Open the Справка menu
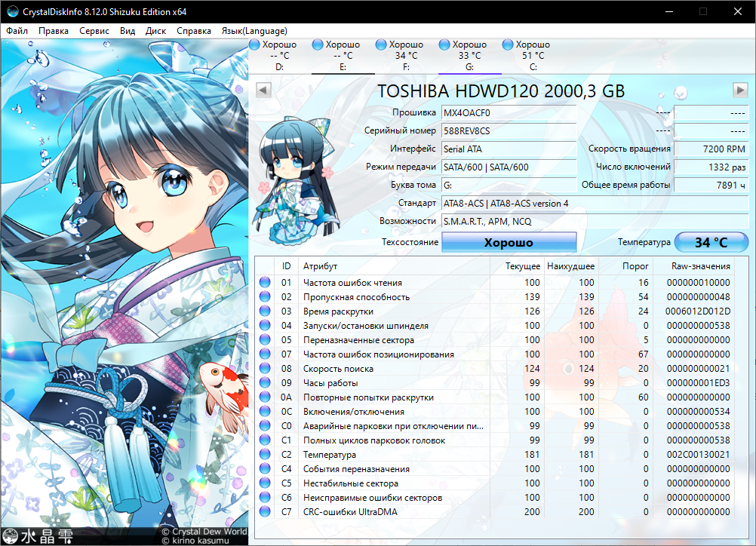Image resolution: width=756 pixels, height=546 pixels. click(194, 31)
